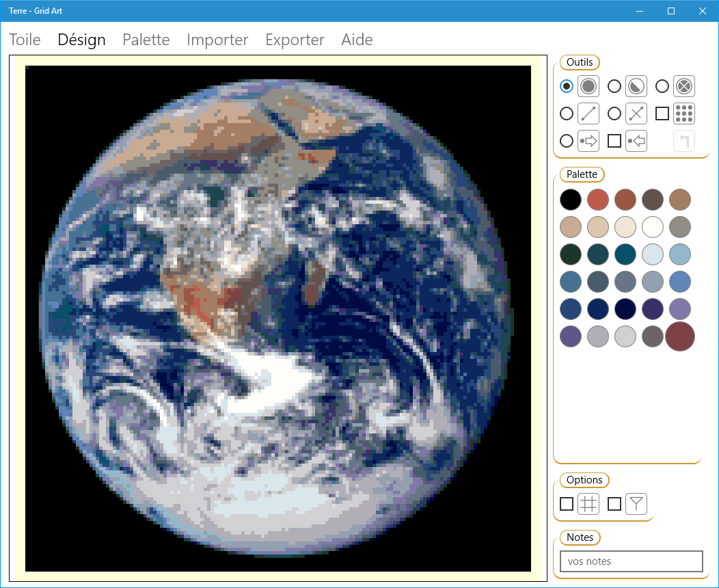Tick the checkbox beside dotted grid icon

pos(662,113)
